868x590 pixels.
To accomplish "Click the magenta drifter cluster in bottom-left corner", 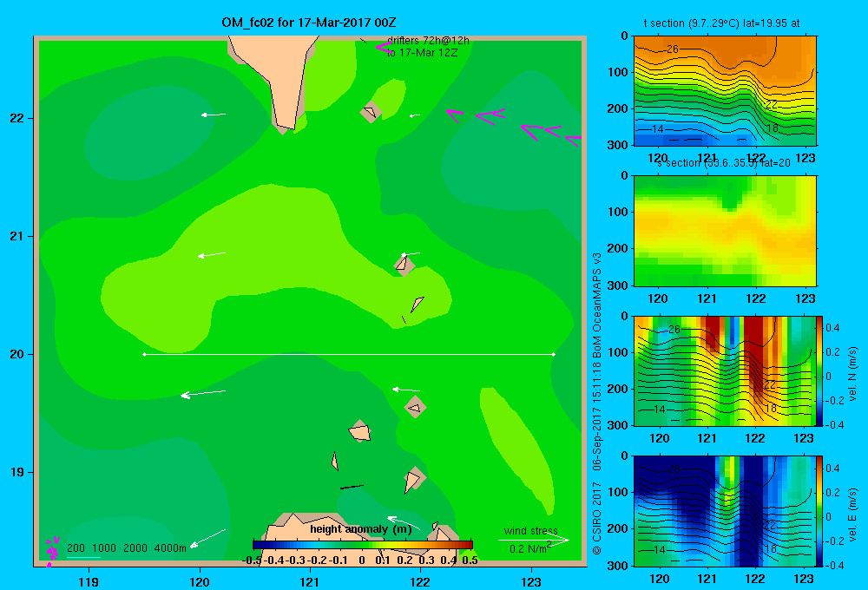I will 52,552.
